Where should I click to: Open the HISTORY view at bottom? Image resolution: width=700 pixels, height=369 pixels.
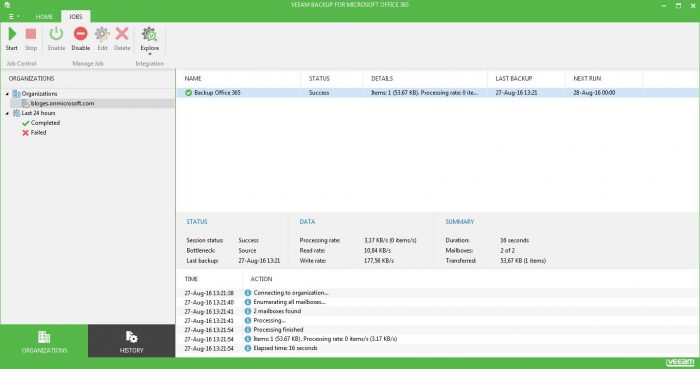[x=131, y=341]
